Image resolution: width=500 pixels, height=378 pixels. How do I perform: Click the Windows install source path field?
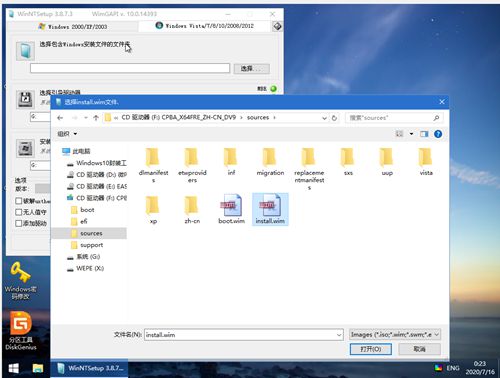pyautogui.click(x=130, y=68)
